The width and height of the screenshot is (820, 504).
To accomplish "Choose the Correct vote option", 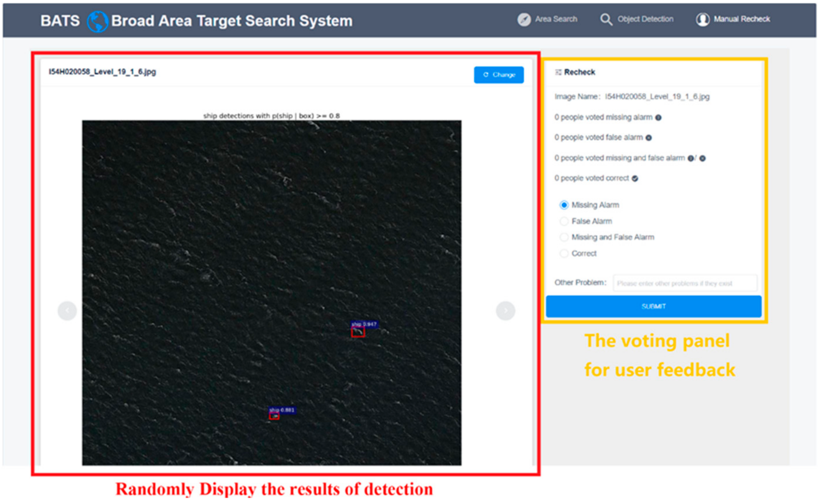I will [x=564, y=253].
